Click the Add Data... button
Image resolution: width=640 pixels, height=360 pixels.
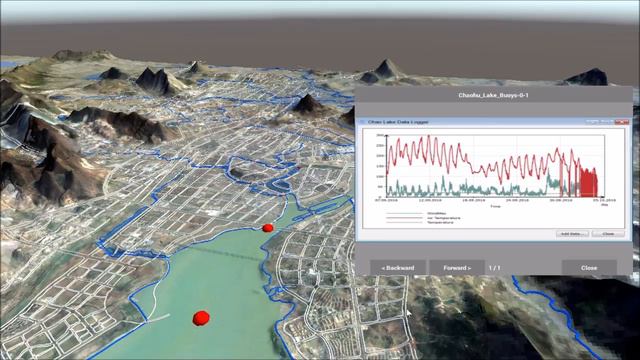572,233
